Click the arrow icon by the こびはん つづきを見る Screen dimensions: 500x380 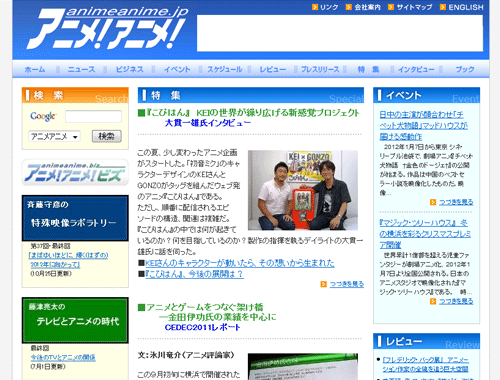click(x=323, y=284)
